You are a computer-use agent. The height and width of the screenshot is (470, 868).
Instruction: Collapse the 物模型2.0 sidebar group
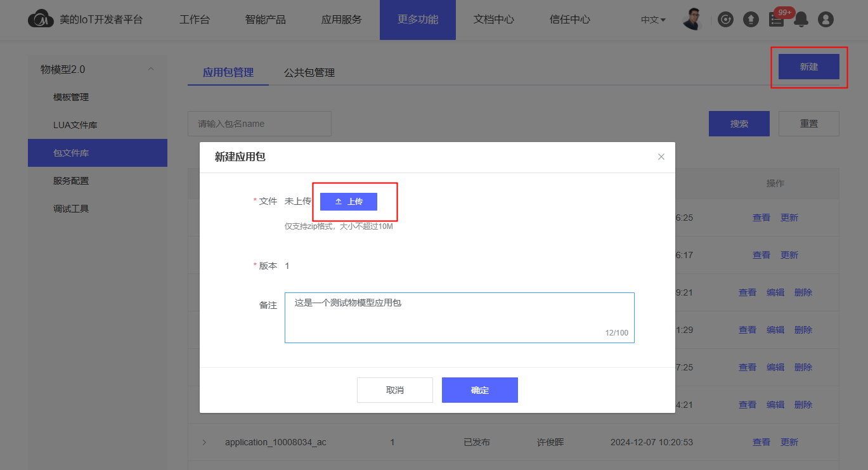151,69
